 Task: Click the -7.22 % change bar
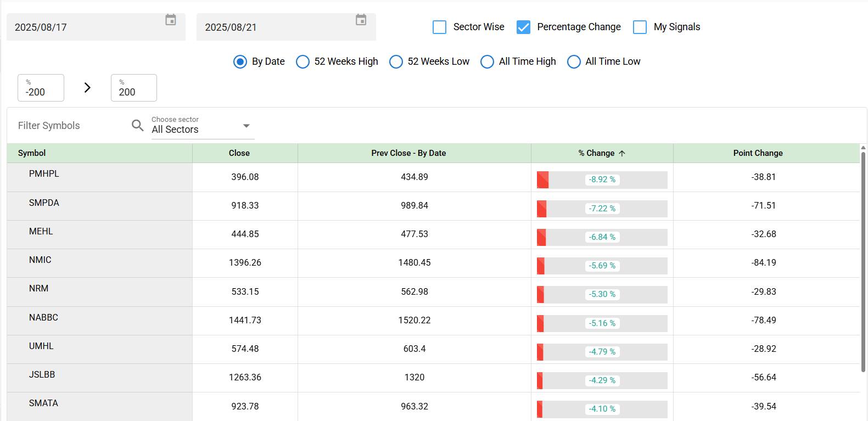(x=602, y=209)
